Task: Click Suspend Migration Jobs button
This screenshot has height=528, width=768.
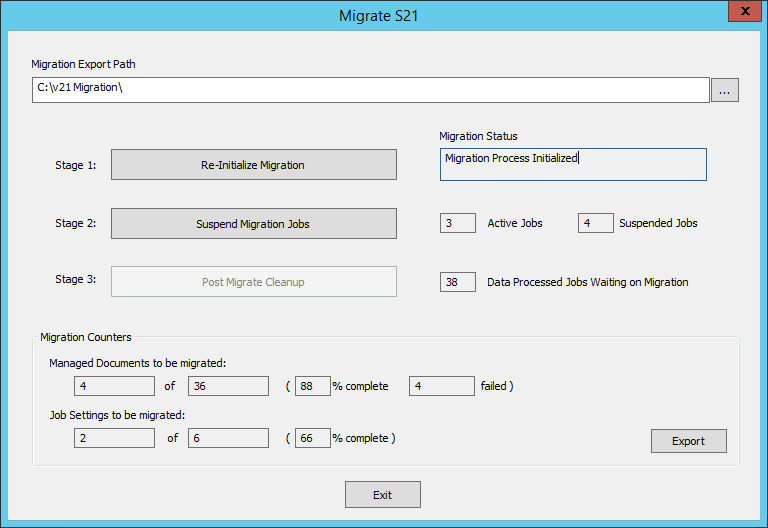Action: (x=253, y=223)
